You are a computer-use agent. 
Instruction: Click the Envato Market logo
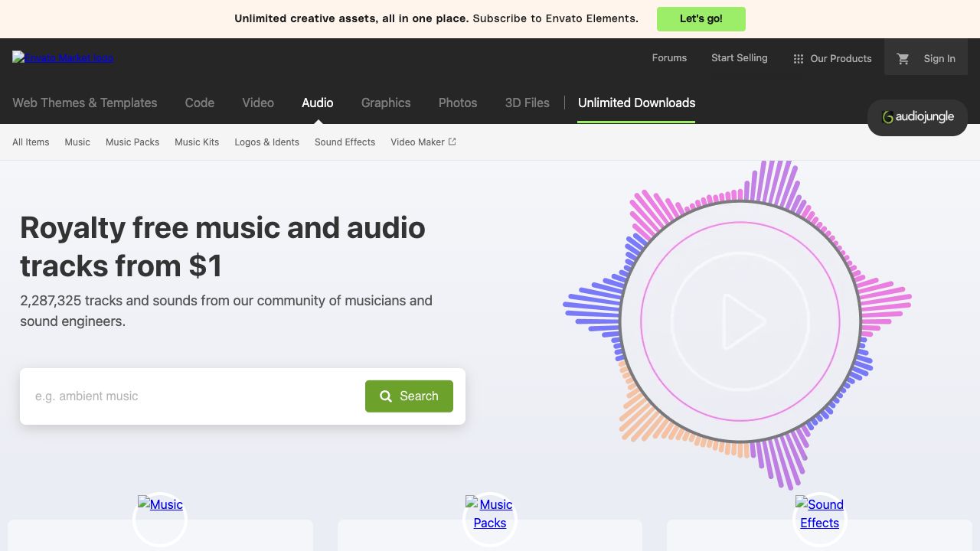point(63,57)
